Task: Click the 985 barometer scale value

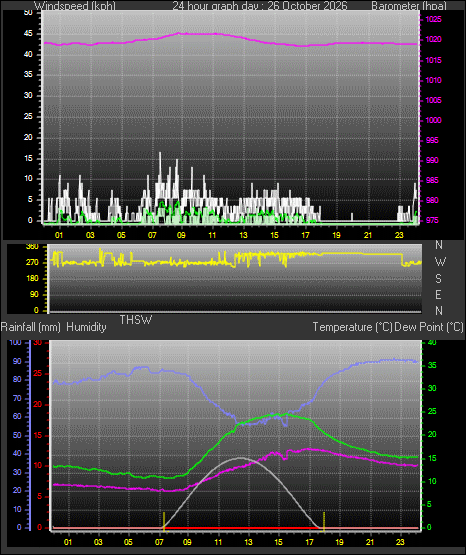Action: click(432, 181)
